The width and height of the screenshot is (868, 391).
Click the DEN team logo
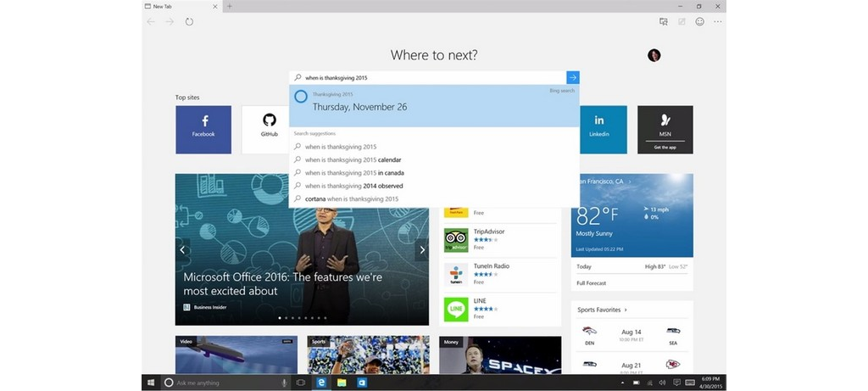point(590,331)
